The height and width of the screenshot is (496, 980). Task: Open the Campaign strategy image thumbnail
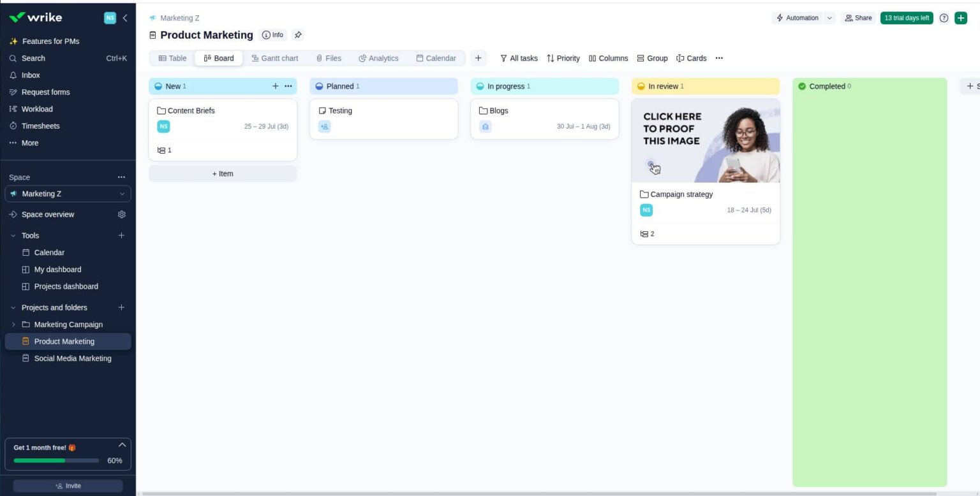tap(705, 140)
